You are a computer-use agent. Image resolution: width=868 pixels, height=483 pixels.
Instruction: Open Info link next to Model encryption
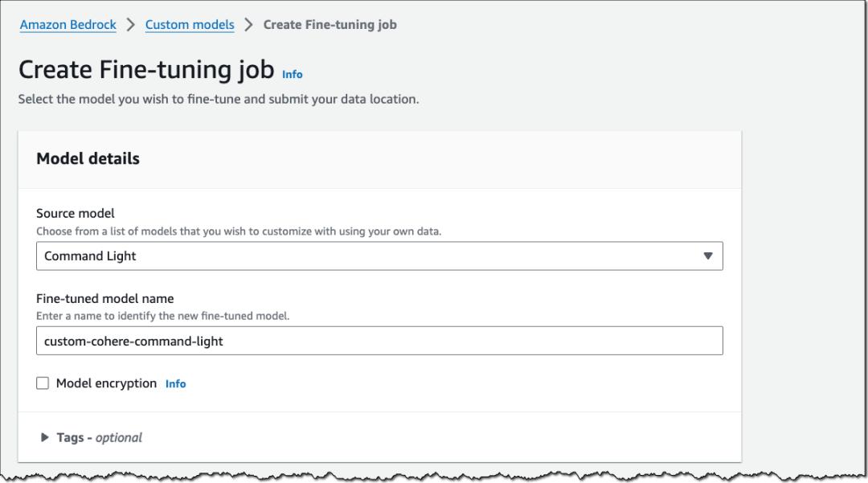click(x=175, y=383)
